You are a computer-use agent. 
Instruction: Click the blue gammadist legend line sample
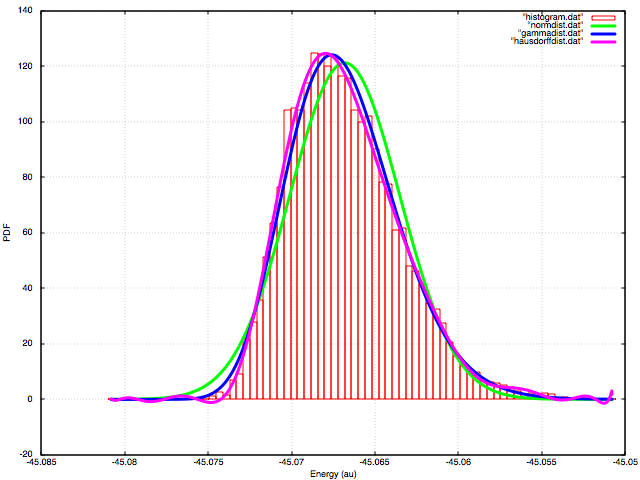(x=603, y=33)
